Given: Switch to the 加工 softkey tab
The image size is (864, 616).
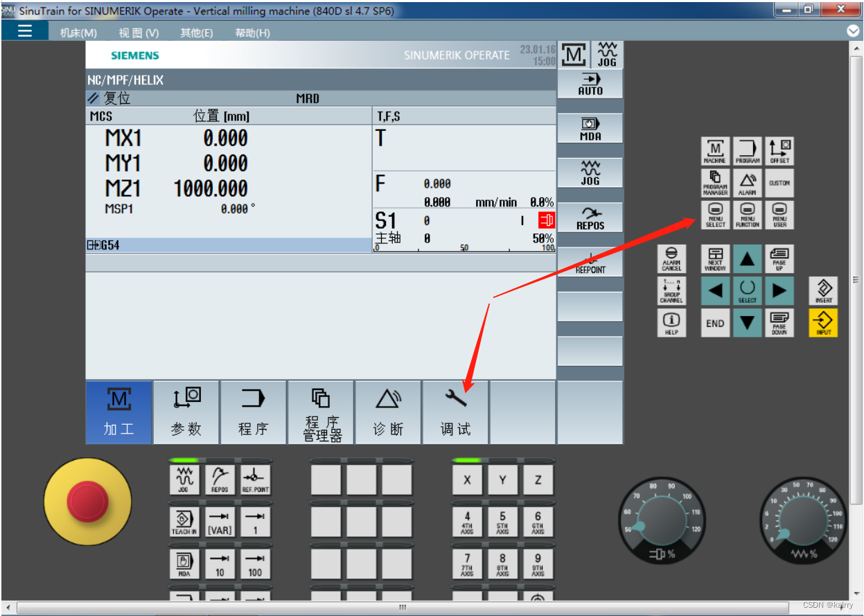Looking at the screenshot, I should coord(118,412).
